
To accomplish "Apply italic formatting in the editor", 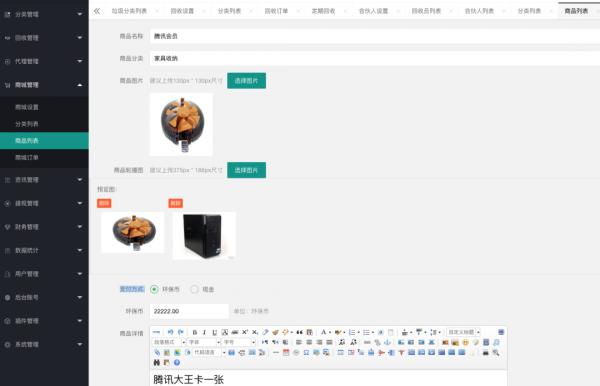I will [204, 332].
